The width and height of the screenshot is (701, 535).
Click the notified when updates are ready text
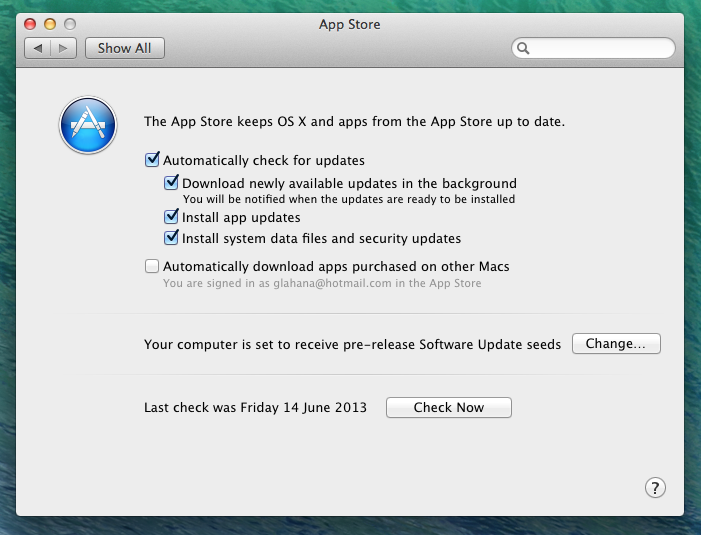[349, 199]
